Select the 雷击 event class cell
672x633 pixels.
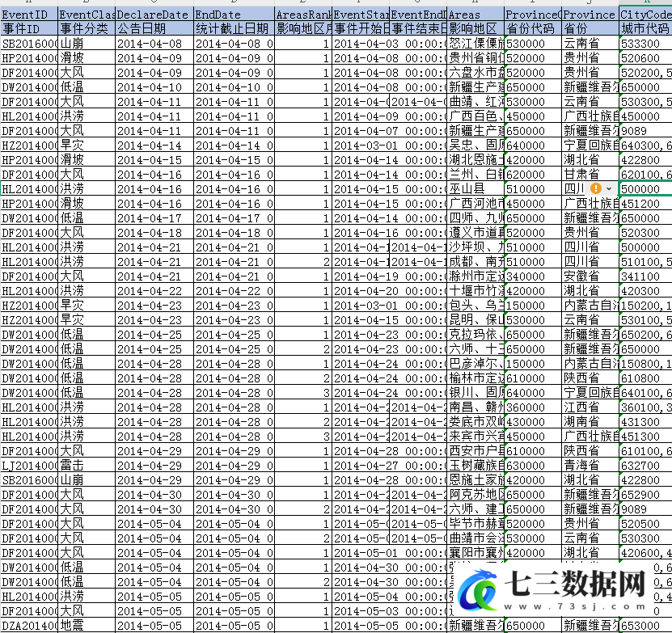pyautogui.click(x=87, y=466)
